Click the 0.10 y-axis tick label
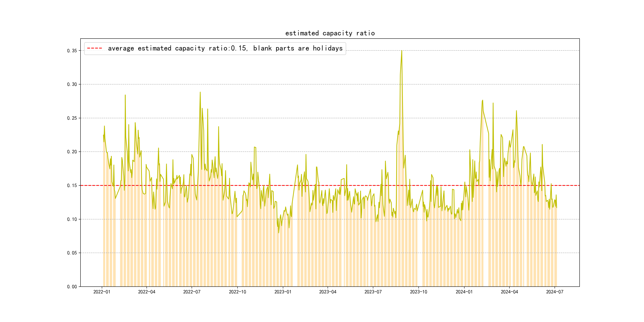This screenshot has height=322, width=644. 72,219
